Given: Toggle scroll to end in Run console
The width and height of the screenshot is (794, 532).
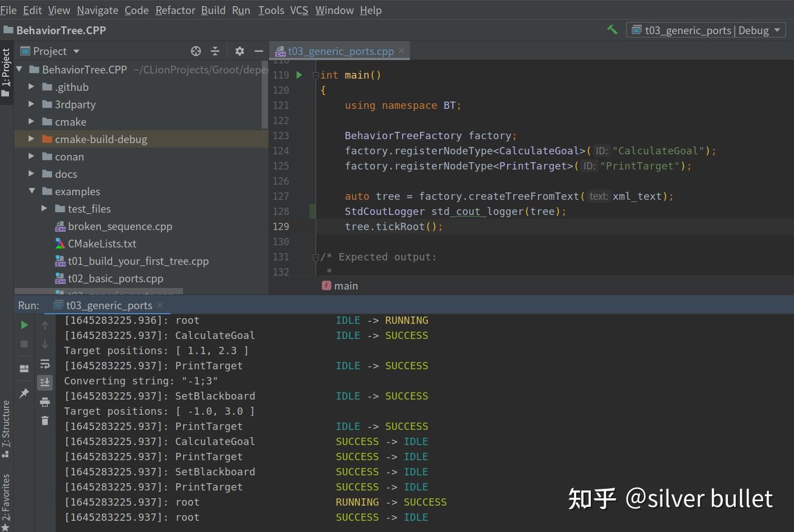Looking at the screenshot, I should (45, 382).
